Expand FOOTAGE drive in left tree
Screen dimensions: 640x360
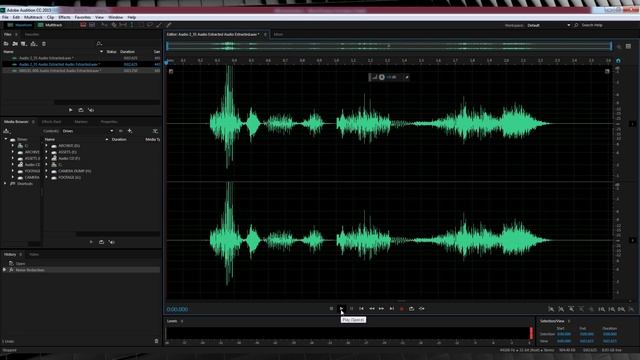click(x=13, y=171)
